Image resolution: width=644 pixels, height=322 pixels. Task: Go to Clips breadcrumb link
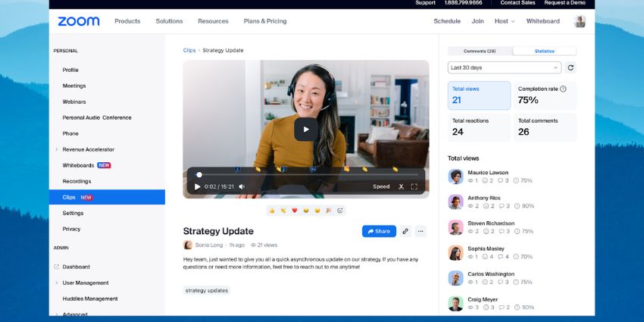click(x=189, y=50)
